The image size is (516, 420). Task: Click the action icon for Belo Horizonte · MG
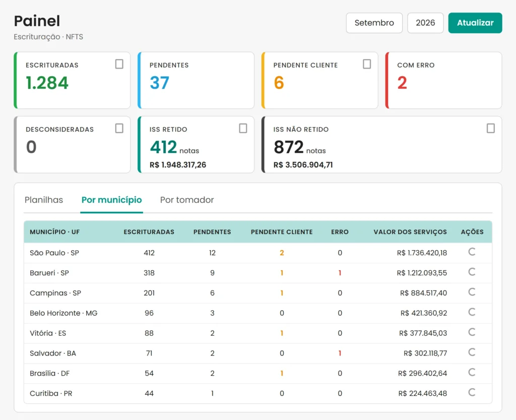[x=472, y=313]
